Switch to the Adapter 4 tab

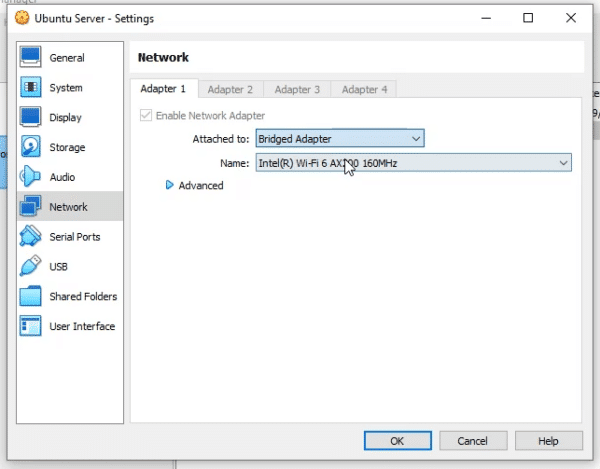tap(364, 89)
